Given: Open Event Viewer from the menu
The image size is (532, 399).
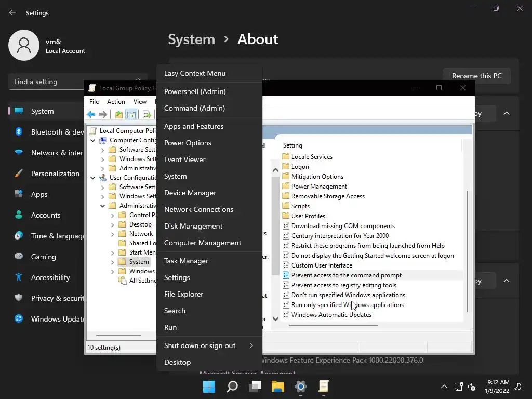Looking at the screenshot, I should (209, 159).
